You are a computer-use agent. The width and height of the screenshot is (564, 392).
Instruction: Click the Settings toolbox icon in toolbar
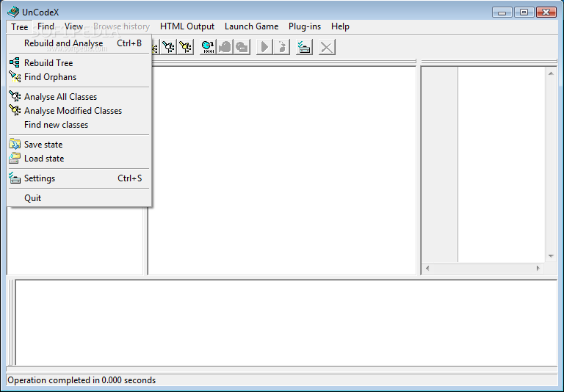click(x=304, y=47)
